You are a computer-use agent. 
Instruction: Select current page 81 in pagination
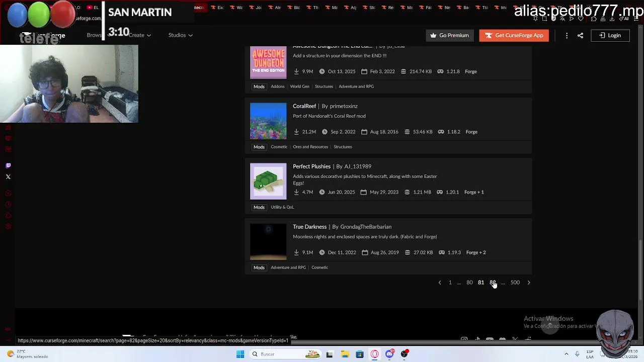(x=481, y=283)
